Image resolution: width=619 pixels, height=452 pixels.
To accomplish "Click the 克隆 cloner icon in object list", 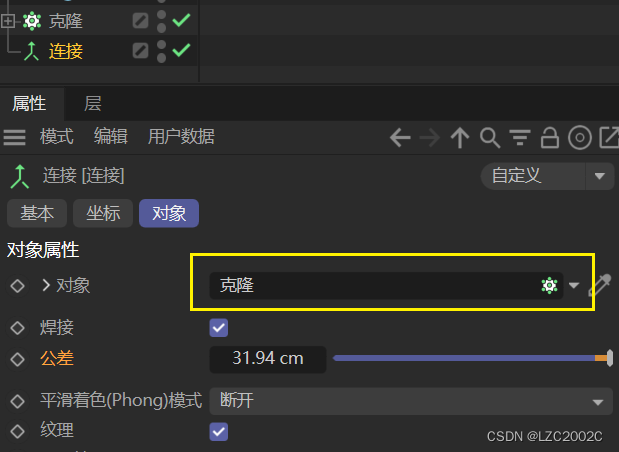I will 32,21.
